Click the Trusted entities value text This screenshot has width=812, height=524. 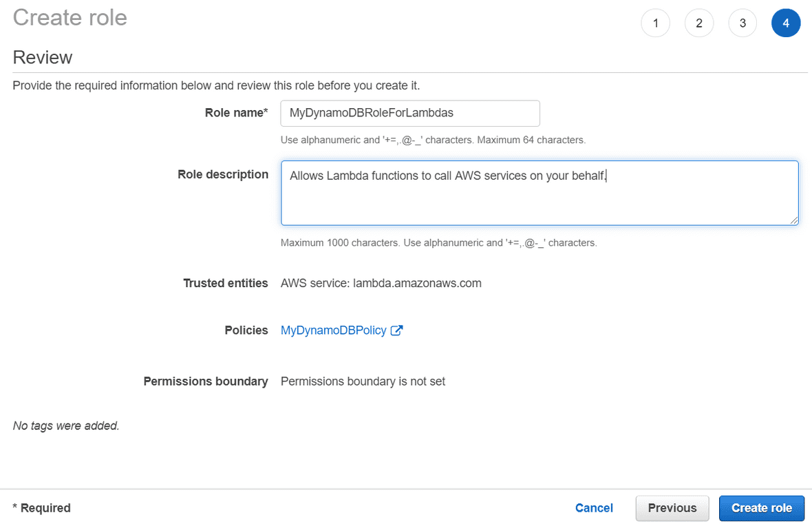pos(381,283)
